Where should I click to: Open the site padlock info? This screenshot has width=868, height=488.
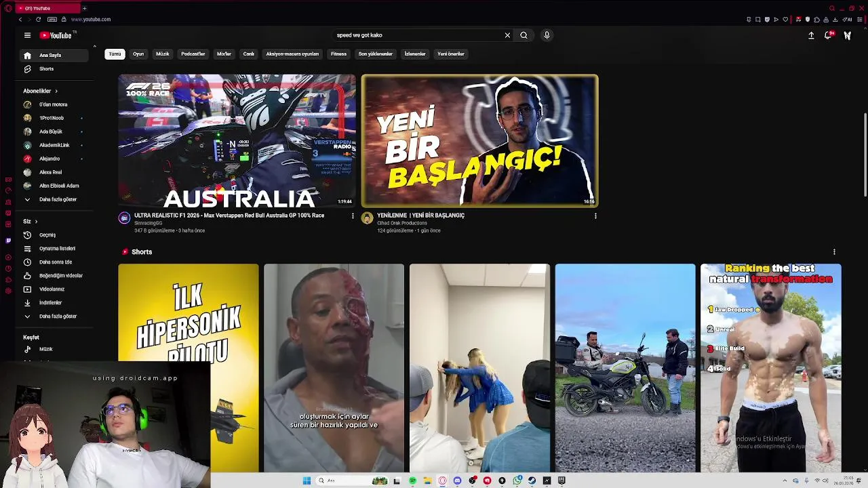pyautogui.click(x=64, y=19)
